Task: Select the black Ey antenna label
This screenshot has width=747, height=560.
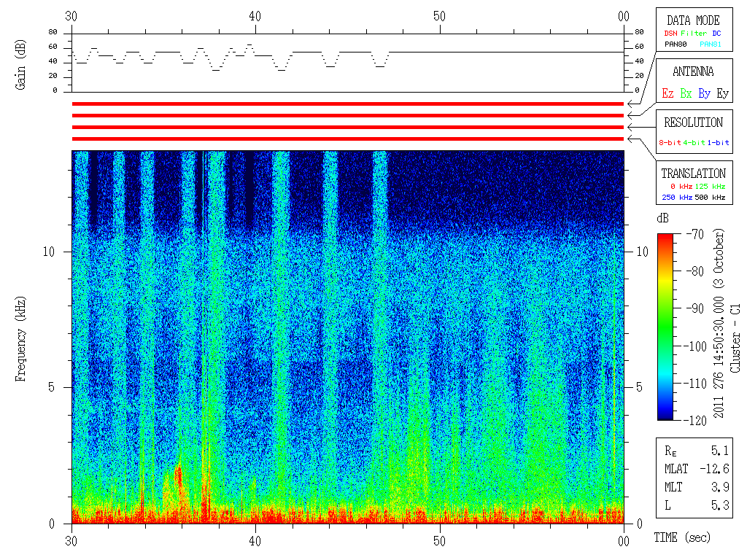Action: (723, 93)
